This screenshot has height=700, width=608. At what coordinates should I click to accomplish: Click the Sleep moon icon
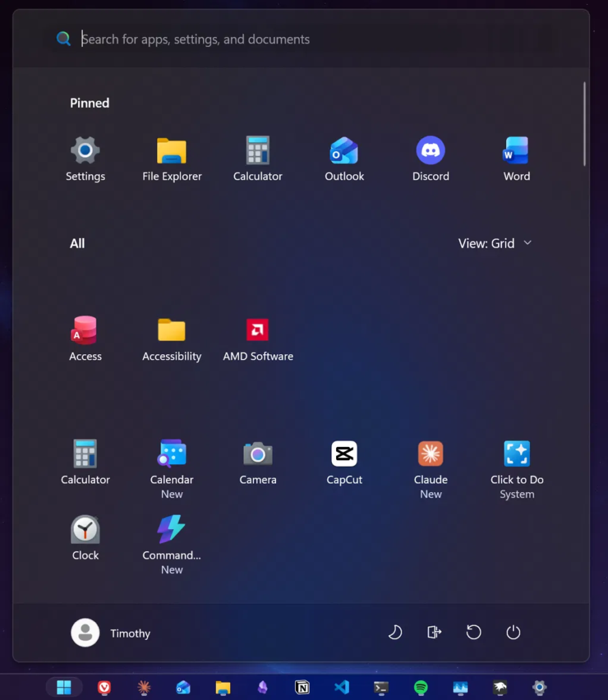click(x=395, y=632)
